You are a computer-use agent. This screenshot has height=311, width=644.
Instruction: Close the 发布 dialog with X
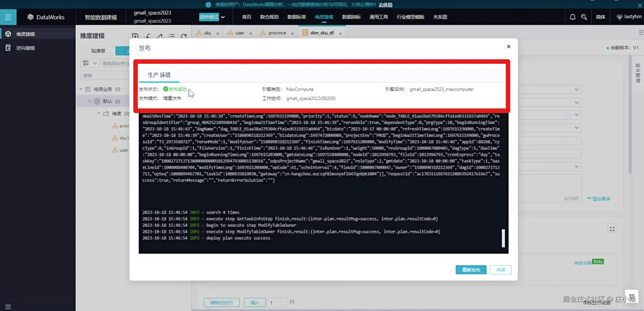[508, 47]
